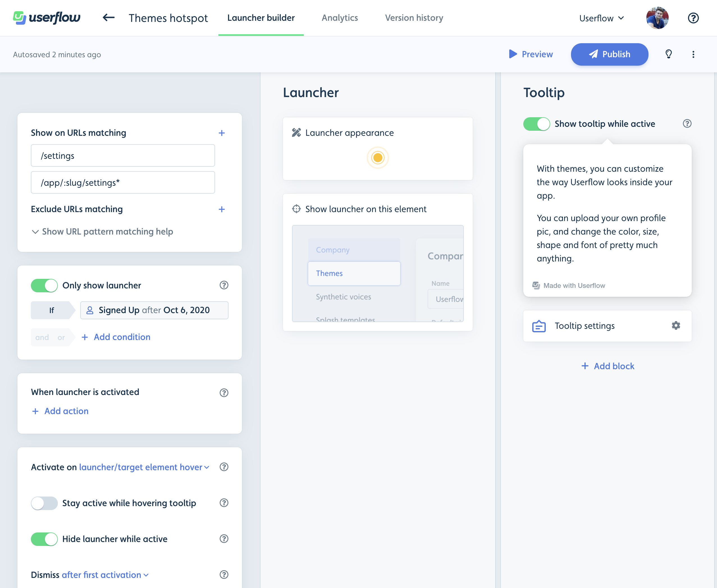Click the /app/:slug/settings* URL field
This screenshot has height=588, width=717.
[x=123, y=183]
